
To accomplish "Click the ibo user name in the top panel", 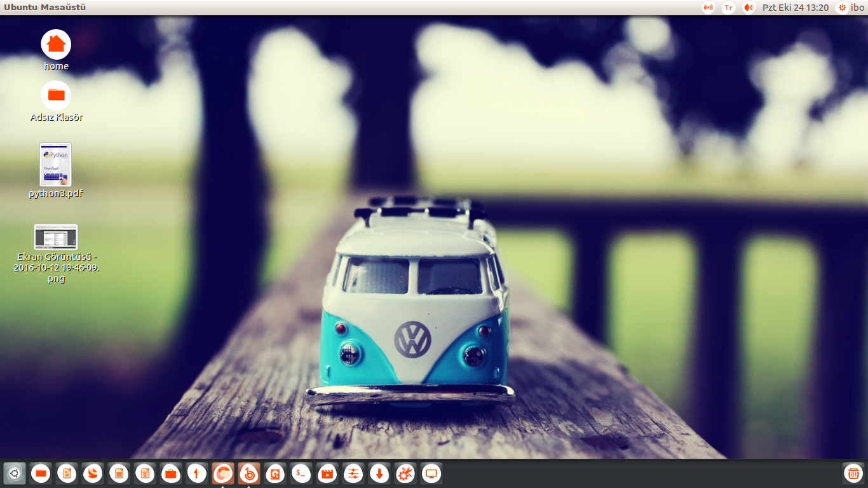I will point(857,8).
